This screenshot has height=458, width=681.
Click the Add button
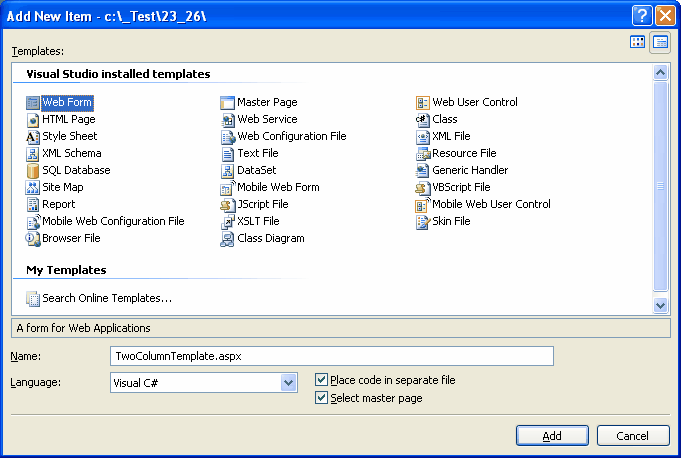[552, 435]
